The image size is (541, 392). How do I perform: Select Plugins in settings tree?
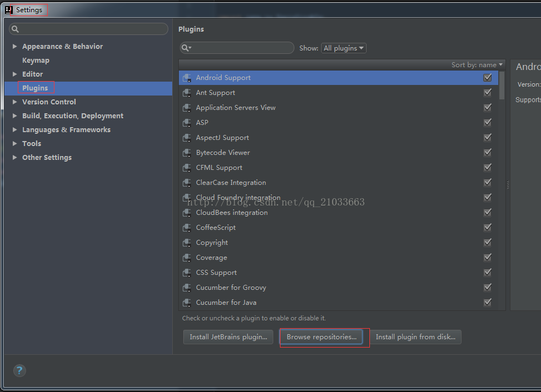(x=35, y=88)
